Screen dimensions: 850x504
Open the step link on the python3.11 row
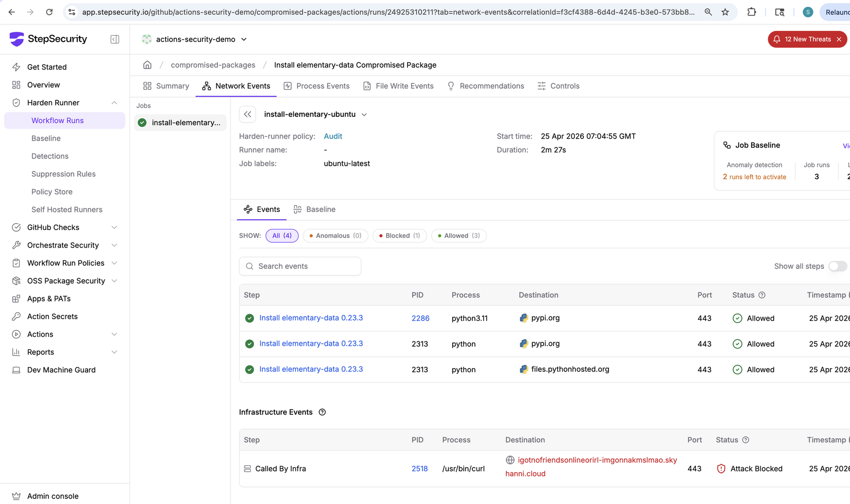coord(311,318)
